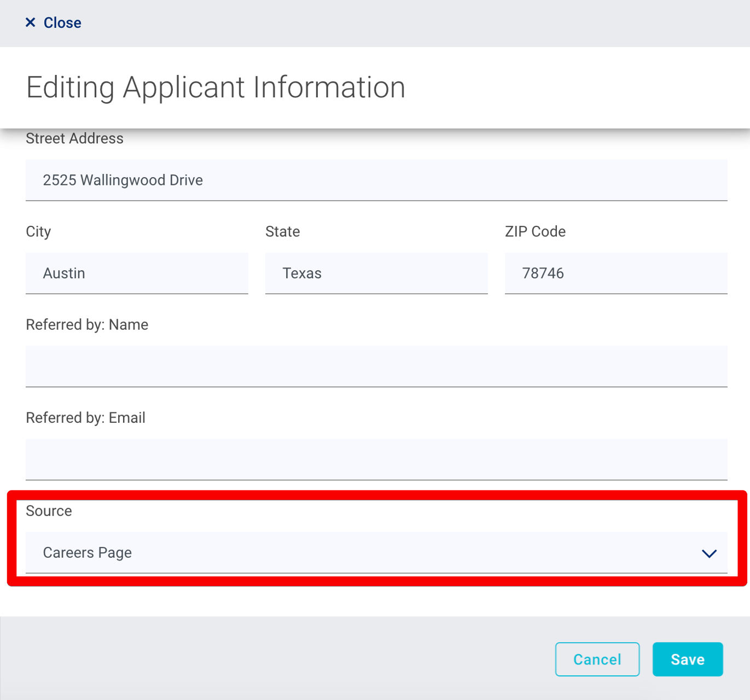
Task: Open the Source dropdown chevron
Action: [709, 553]
